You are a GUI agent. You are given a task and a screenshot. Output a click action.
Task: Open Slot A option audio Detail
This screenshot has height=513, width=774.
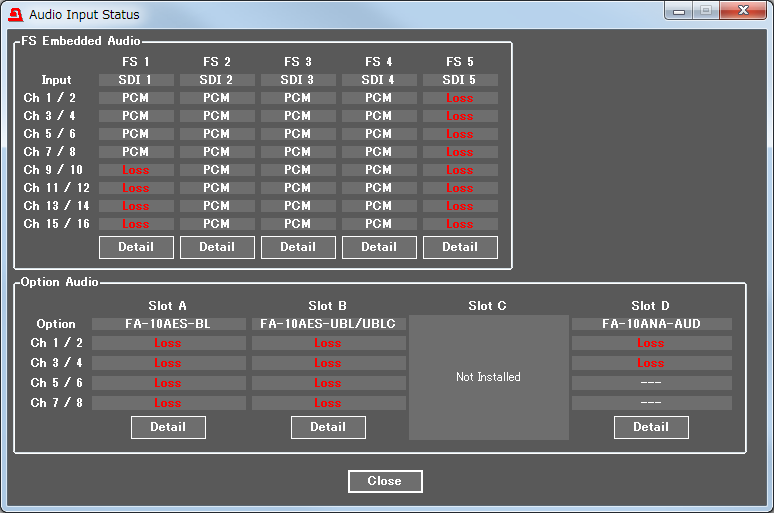click(168, 427)
